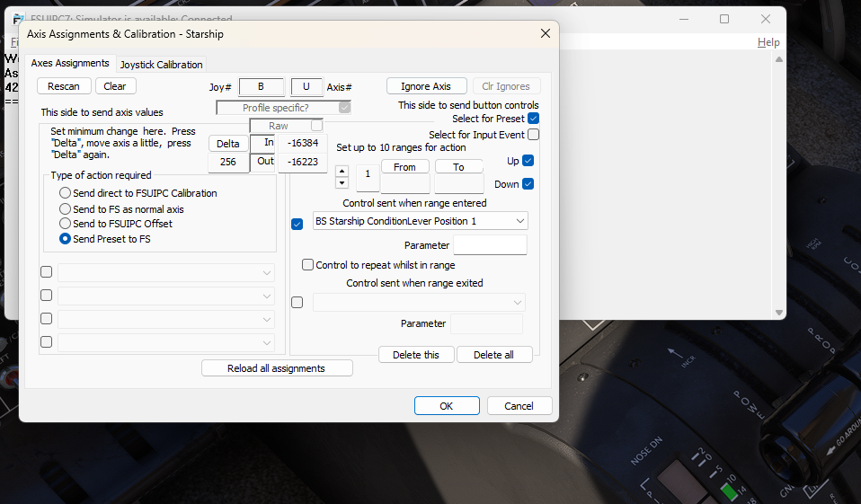Select Send to FS as normal axis
861x504 pixels.
[65, 208]
